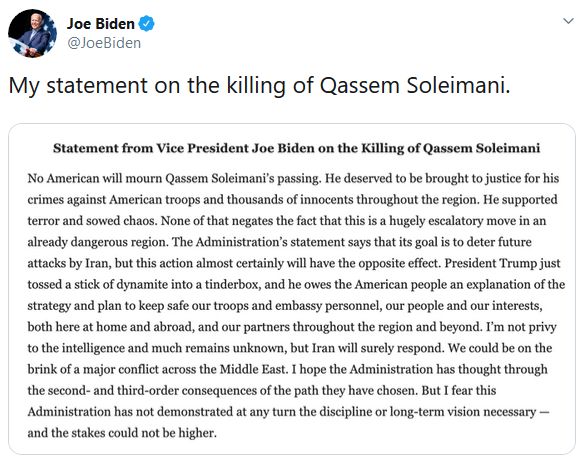Expand the tweet options chevron menu
The width and height of the screenshot is (584, 457).
pyautogui.click(x=568, y=21)
